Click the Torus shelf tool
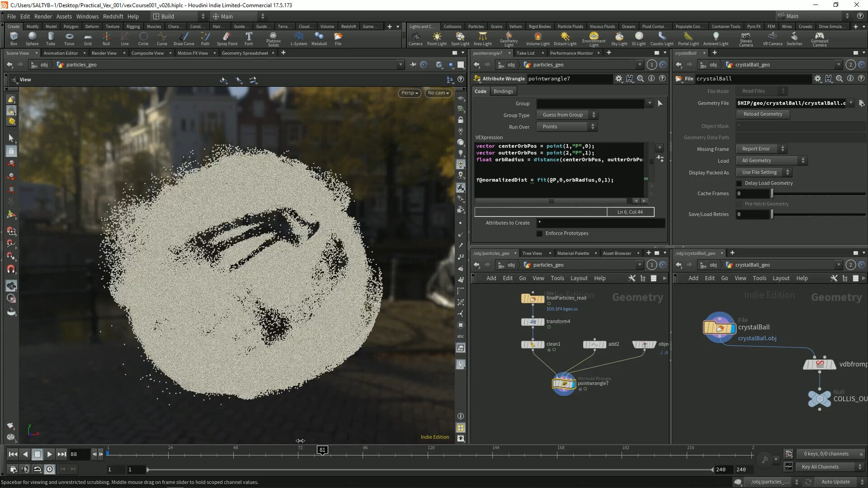Screen dimensions: 868x488 69,37
